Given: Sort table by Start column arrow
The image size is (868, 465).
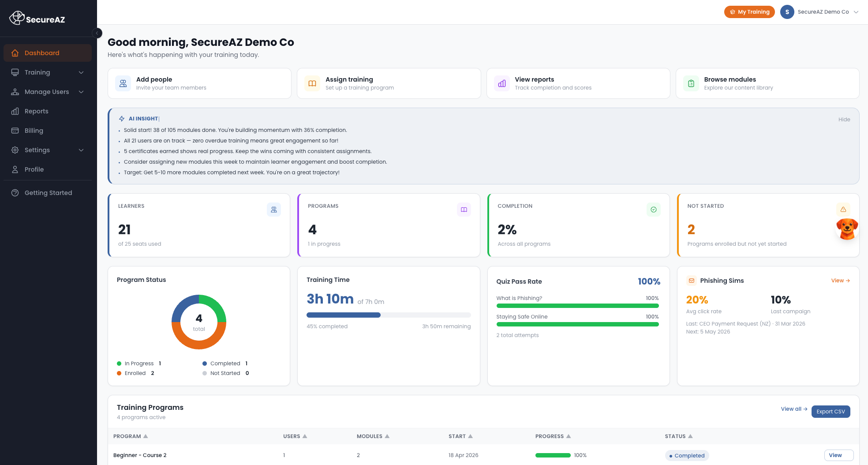Looking at the screenshot, I should 471,436.
